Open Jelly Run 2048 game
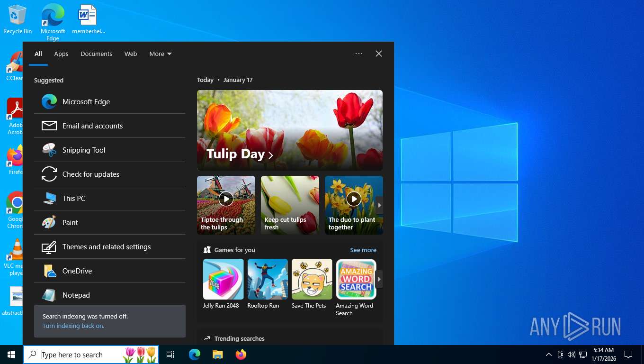 pyautogui.click(x=223, y=284)
